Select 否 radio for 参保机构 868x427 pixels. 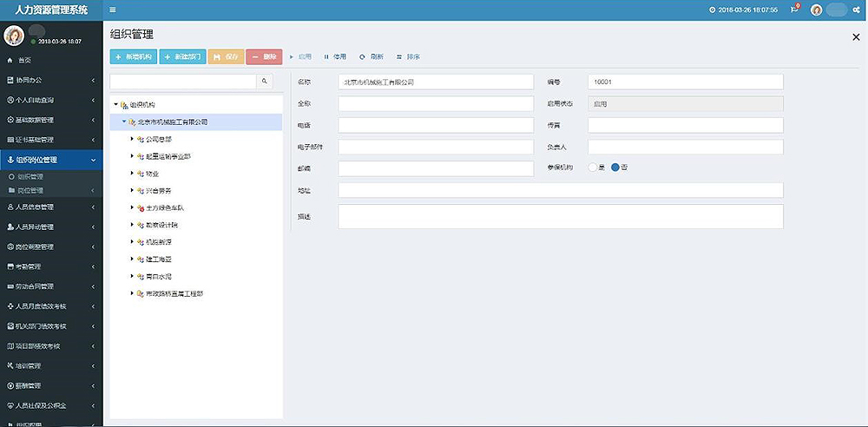tap(615, 168)
